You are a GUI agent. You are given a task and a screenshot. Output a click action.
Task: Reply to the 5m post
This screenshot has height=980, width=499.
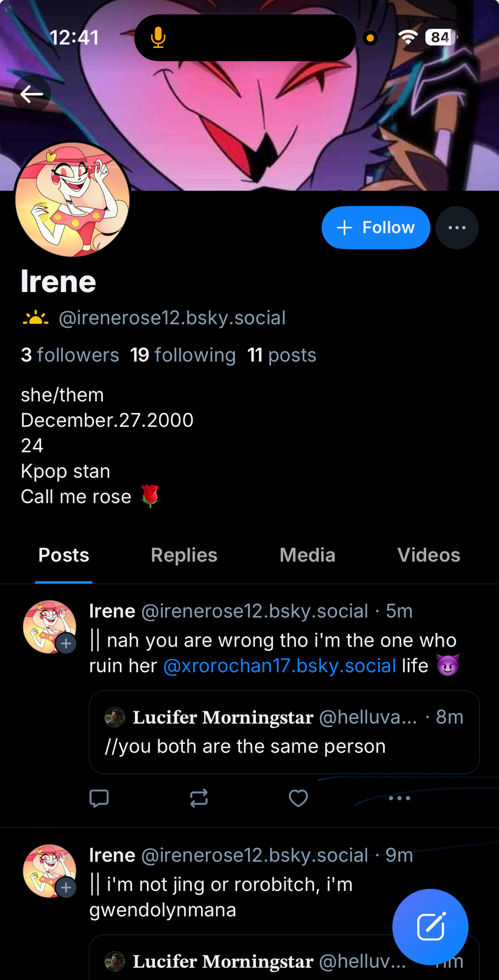pyautogui.click(x=99, y=798)
